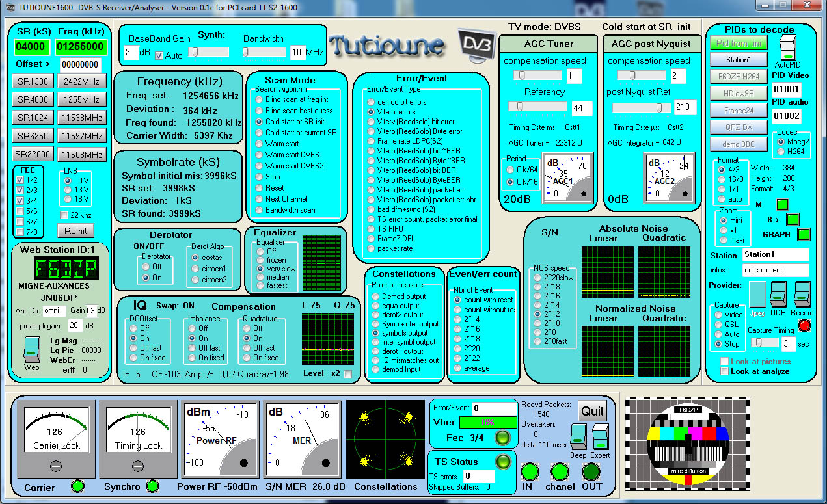Select Warm start DVBS2 scan mode
This screenshot has width=827, height=504.
coord(258,166)
